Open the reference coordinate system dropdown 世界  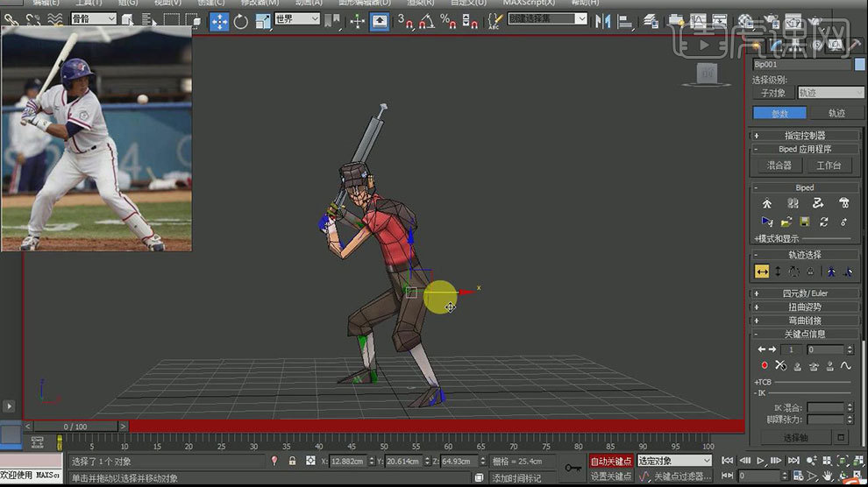297,18
